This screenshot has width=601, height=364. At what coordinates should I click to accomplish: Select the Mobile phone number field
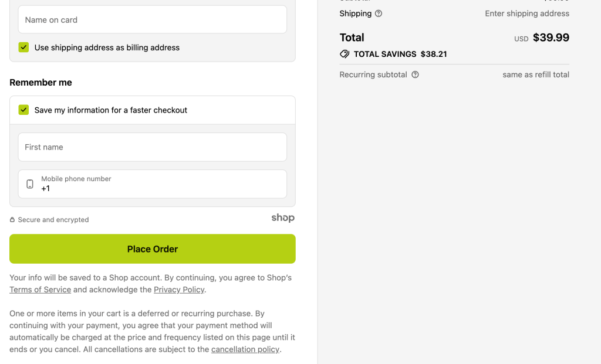161,184
